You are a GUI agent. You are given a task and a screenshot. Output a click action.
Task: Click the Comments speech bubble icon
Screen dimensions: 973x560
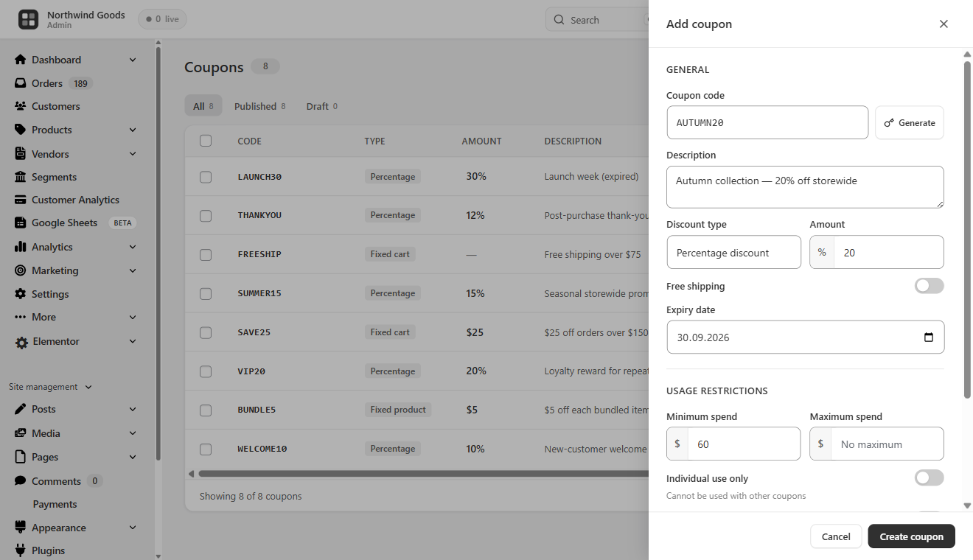pyautogui.click(x=21, y=481)
